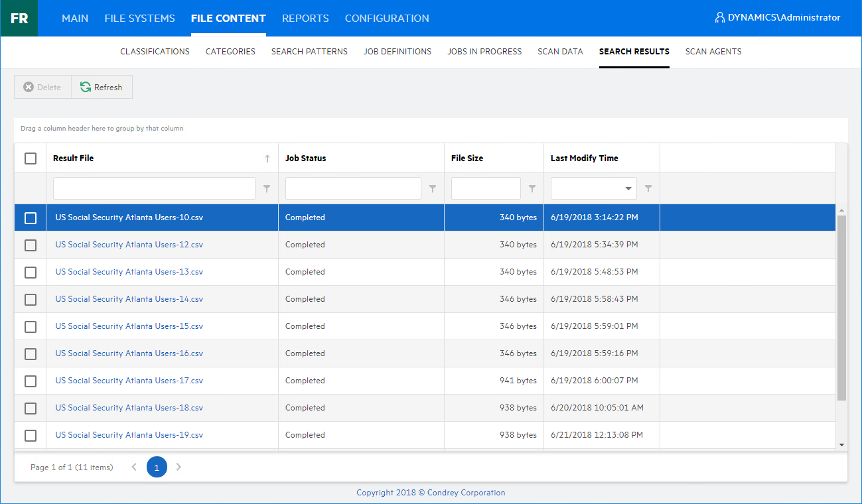Toggle the select-all checkbox in the header

click(31, 158)
